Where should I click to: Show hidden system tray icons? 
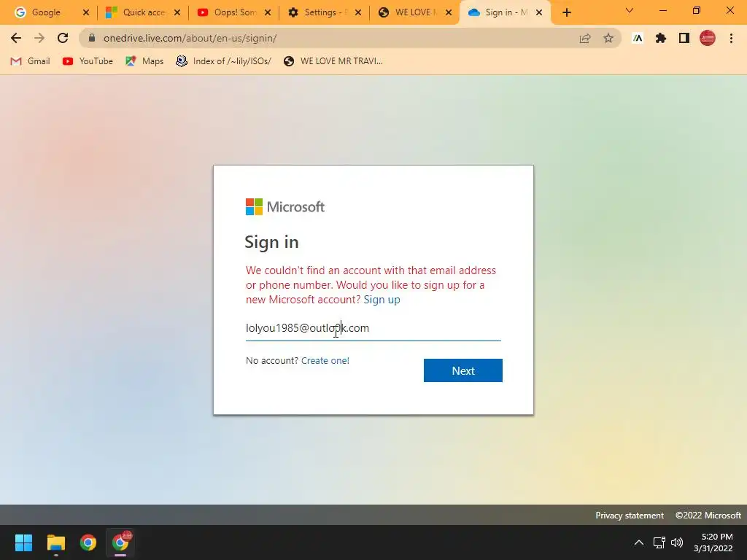639,542
